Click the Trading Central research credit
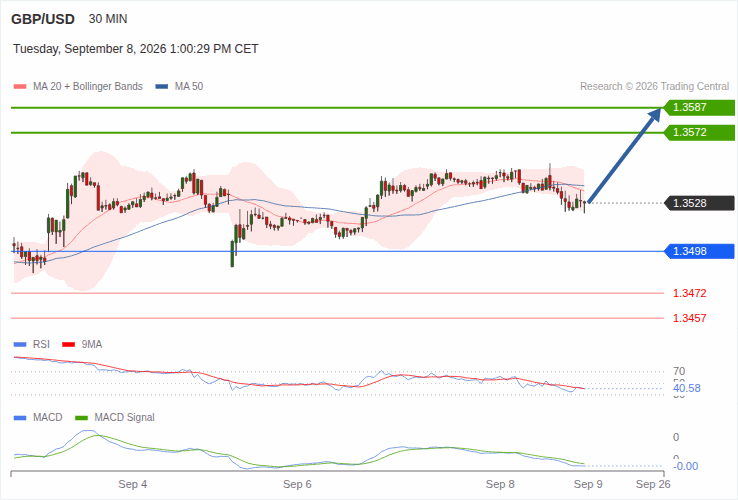738x500 pixels. coord(654,87)
